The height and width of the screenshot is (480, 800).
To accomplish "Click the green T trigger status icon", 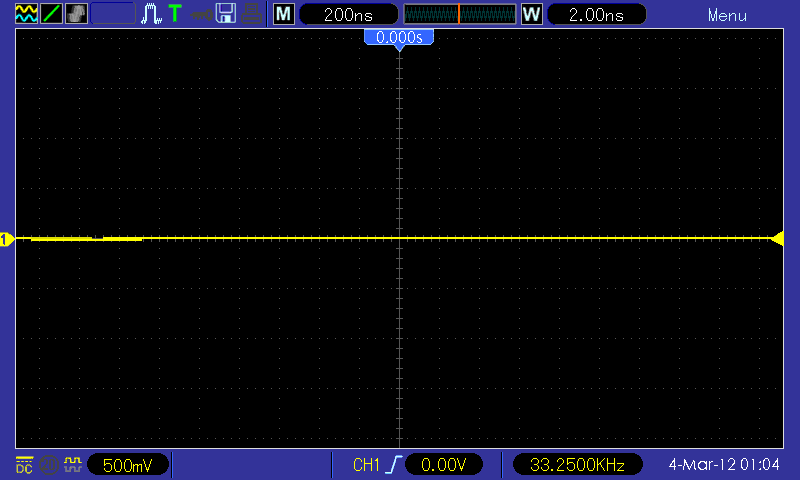I will pyautogui.click(x=175, y=14).
